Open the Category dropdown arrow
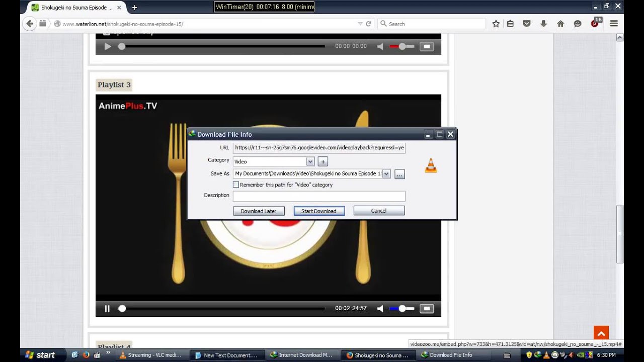Image resolution: width=644 pixels, height=362 pixels. [x=310, y=161]
